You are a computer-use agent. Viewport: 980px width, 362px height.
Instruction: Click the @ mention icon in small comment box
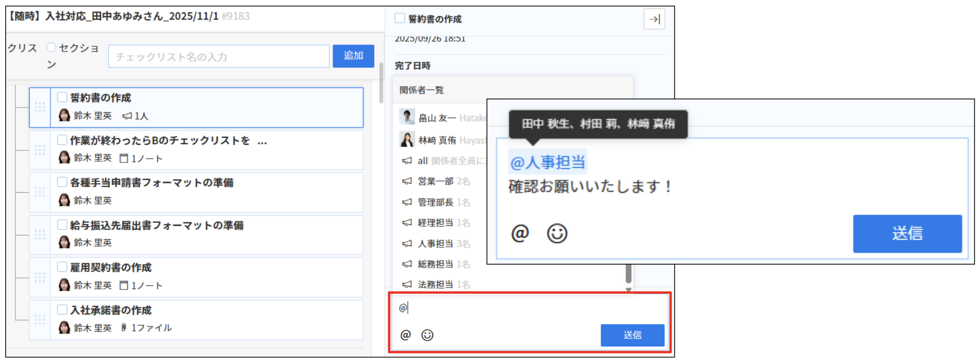(405, 335)
